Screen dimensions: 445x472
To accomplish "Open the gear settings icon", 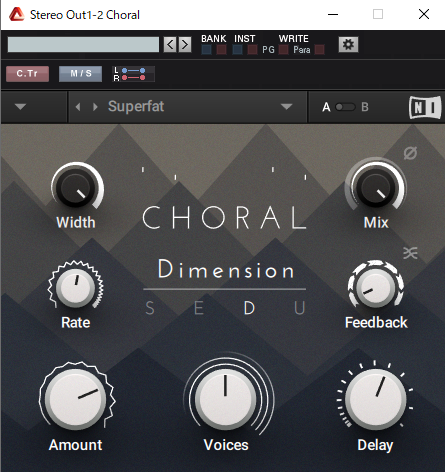I will pos(348,44).
